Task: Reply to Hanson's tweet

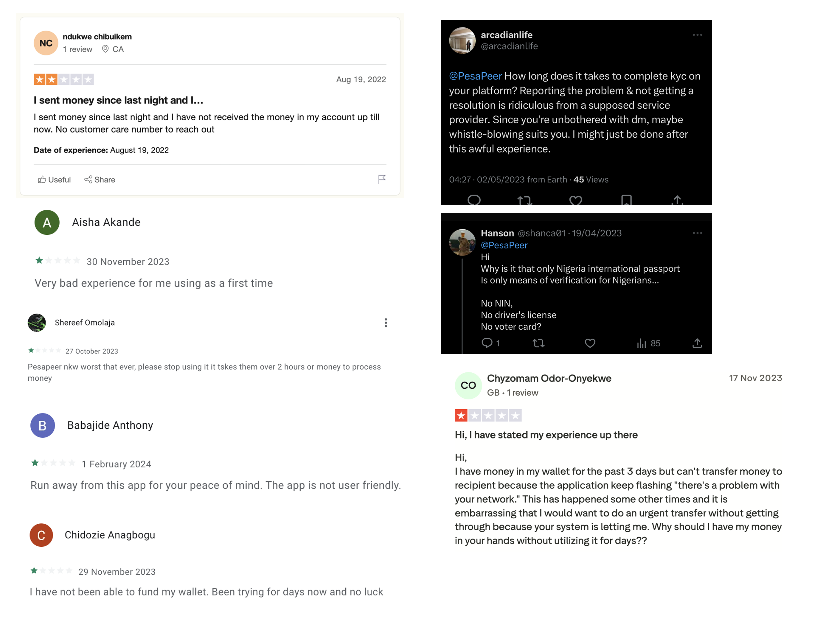Action: [487, 343]
